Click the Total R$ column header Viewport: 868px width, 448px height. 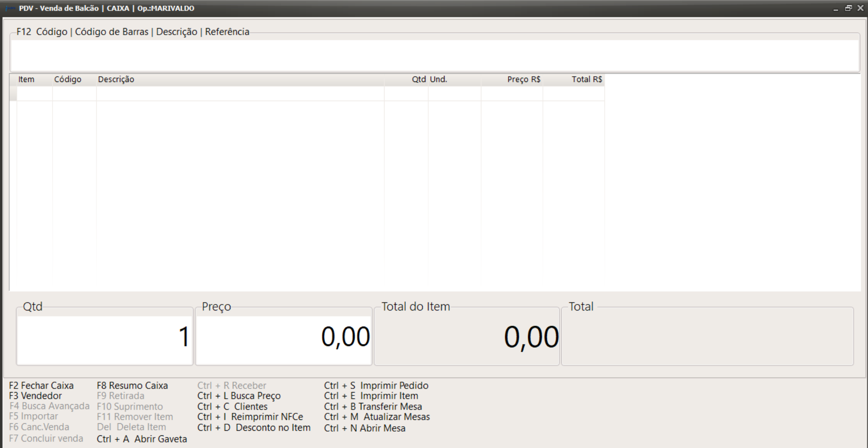pos(586,79)
